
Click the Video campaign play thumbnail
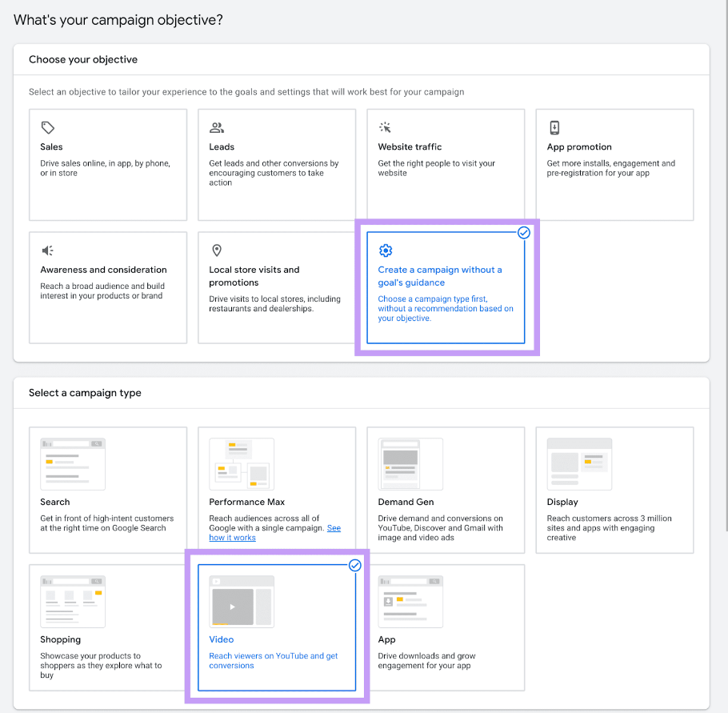pyautogui.click(x=233, y=607)
